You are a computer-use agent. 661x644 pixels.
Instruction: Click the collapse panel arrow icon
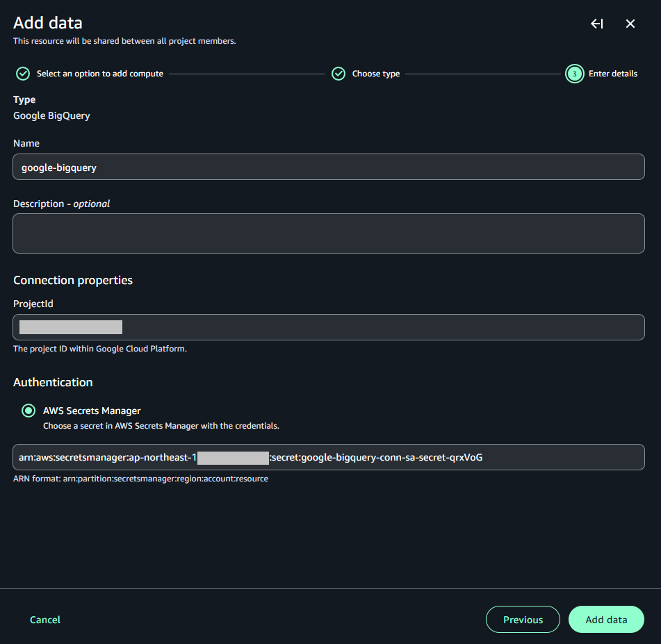tap(597, 24)
